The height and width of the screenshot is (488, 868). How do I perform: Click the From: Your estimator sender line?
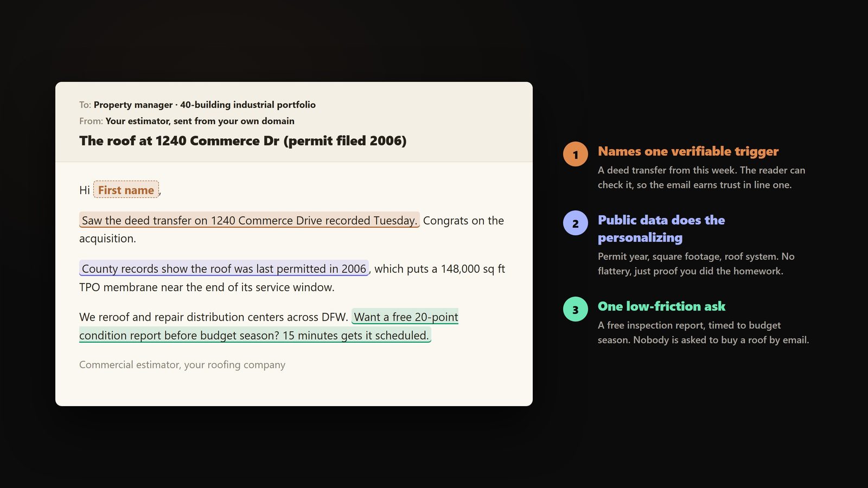coord(187,121)
